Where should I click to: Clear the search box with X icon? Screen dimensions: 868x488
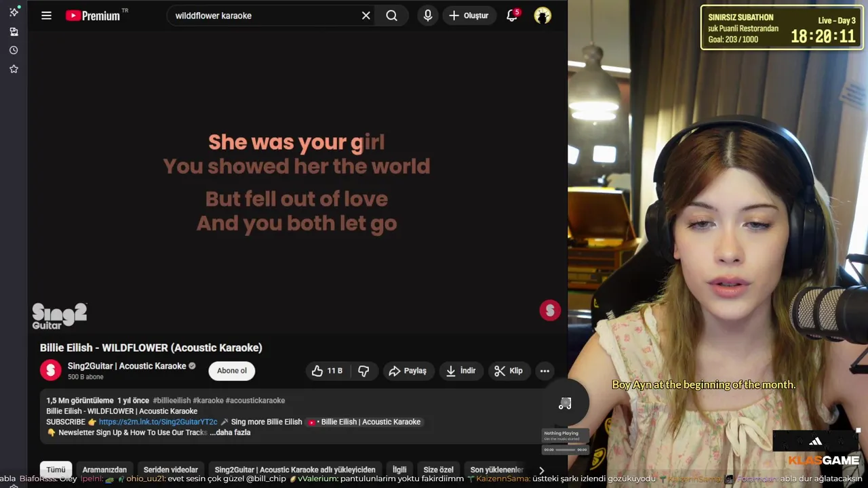coord(366,16)
